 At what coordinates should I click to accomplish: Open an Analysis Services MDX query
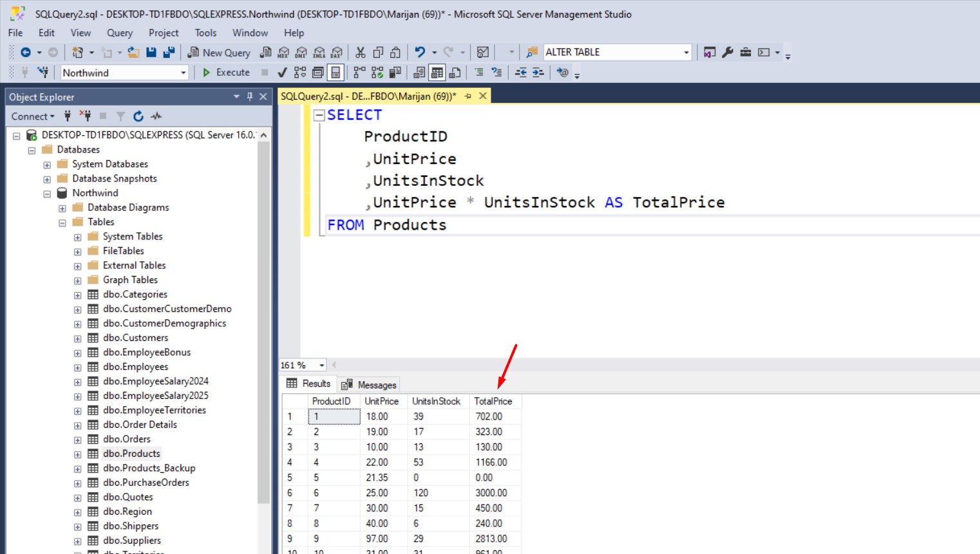coord(283,53)
